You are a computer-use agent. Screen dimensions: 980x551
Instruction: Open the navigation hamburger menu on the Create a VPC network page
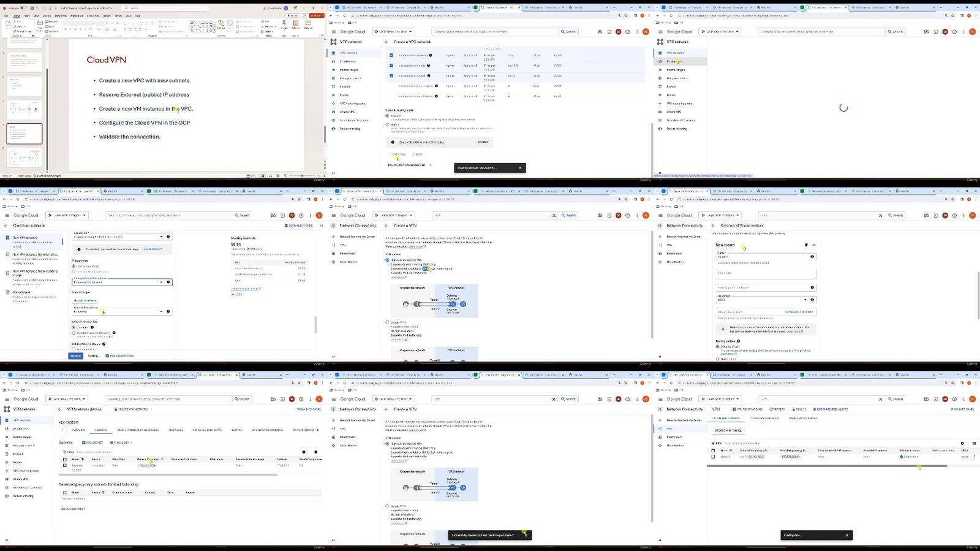tap(334, 31)
